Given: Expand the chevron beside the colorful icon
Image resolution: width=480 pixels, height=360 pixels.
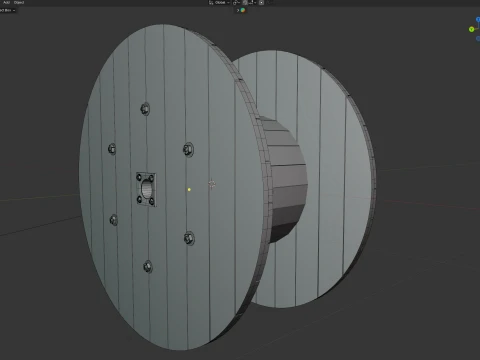Looking at the screenshot, I should pos(238,10).
